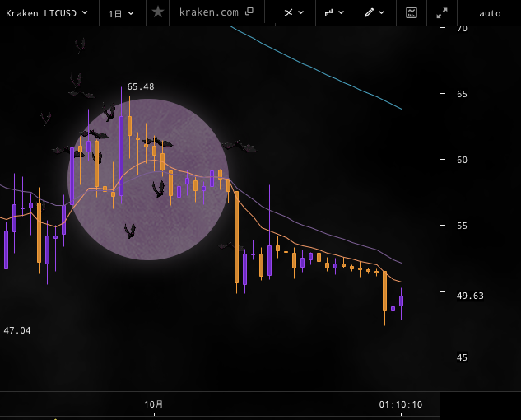The width and height of the screenshot is (521, 420).
Task: Click the 65 price axis tick
Action: [462, 94]
